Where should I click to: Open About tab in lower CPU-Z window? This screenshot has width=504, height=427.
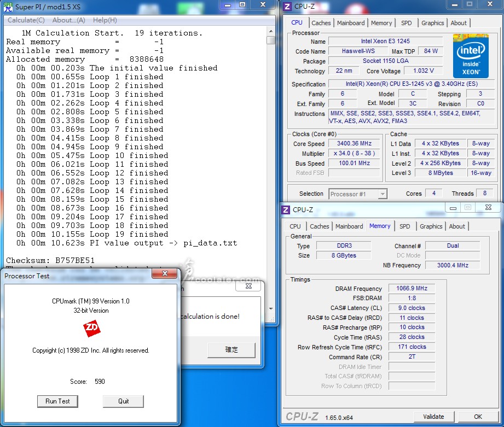[x=457, y=226]
